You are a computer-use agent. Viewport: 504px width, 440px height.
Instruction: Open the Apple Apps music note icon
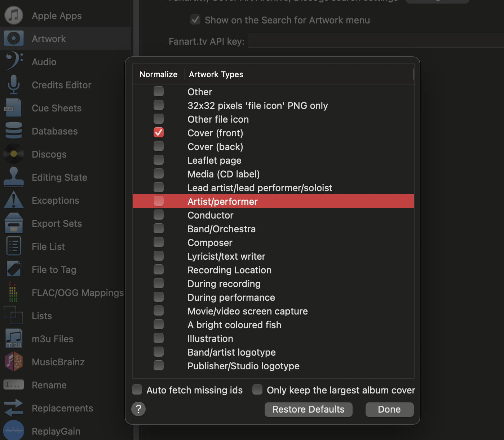14,16
